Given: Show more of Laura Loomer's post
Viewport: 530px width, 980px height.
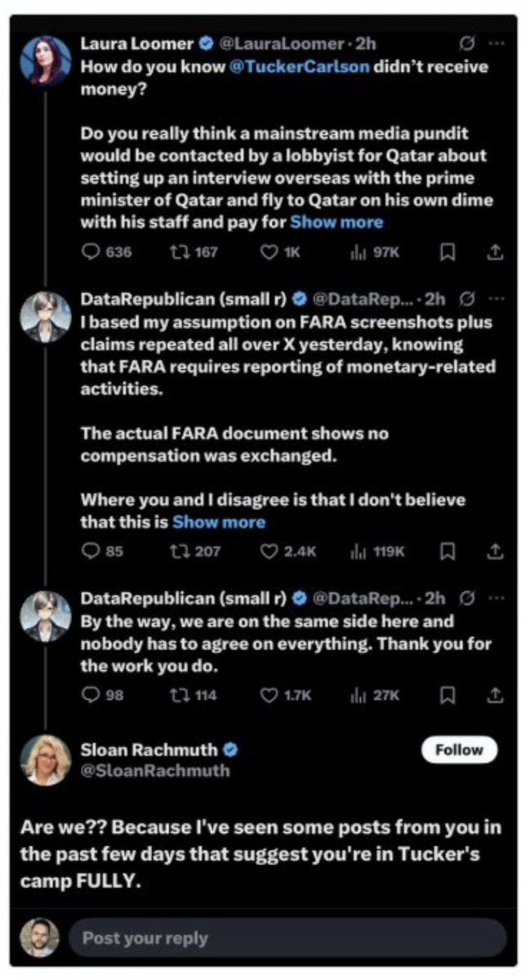Looking at the screenshot, I should (336, 221).
